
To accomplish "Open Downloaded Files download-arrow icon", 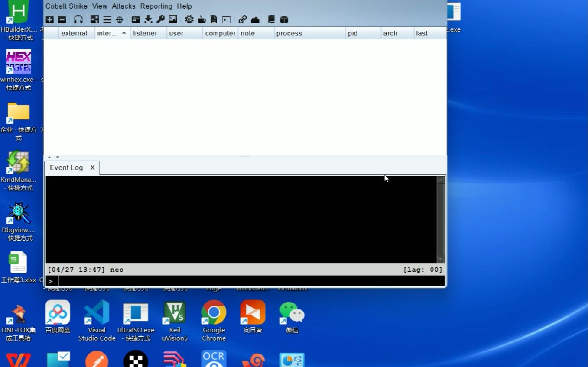I will [148, 19].
